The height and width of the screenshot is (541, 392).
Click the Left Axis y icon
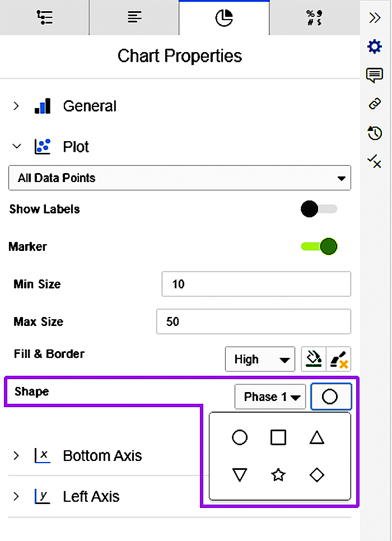[43, 497]
